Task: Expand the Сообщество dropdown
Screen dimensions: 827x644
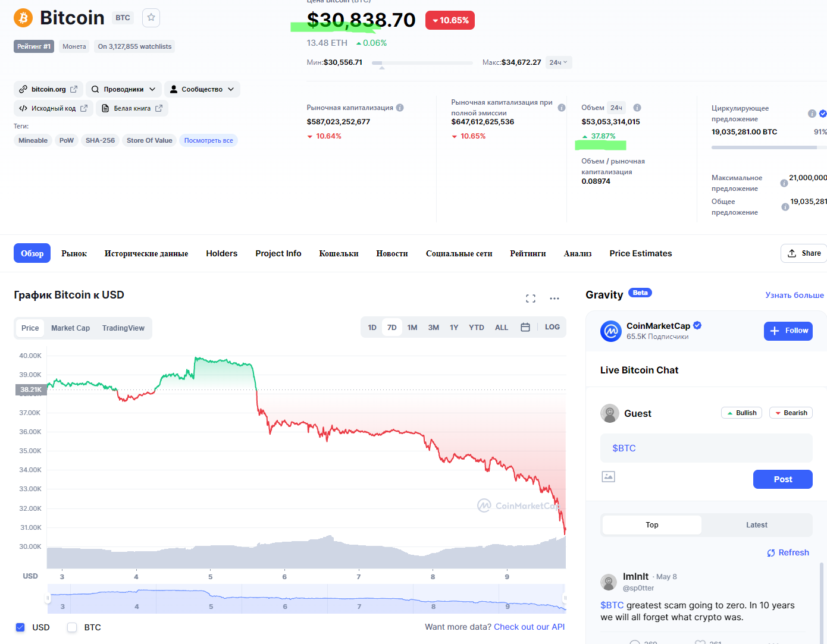Action: point(202,89)
